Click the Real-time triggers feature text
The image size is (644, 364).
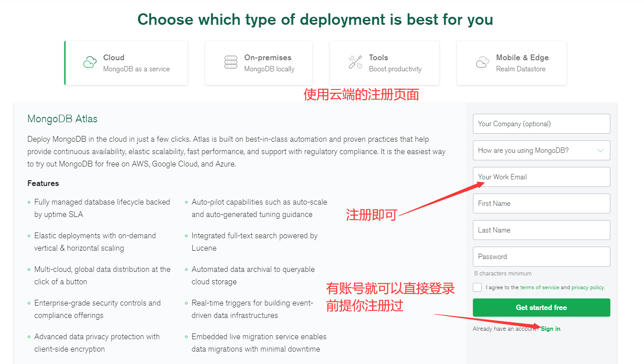pyautogui.click(x=252, y=309)
